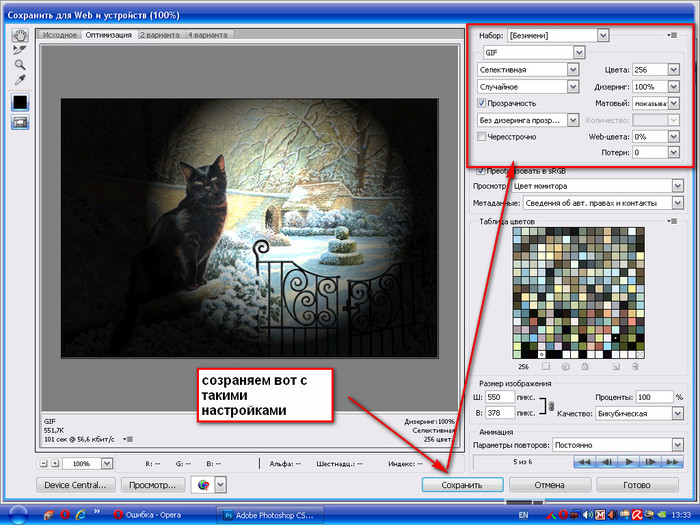Click the Internet Explorer quick launch icon
Viewport: 700px width, 525px height.
(x=81, y=515)
